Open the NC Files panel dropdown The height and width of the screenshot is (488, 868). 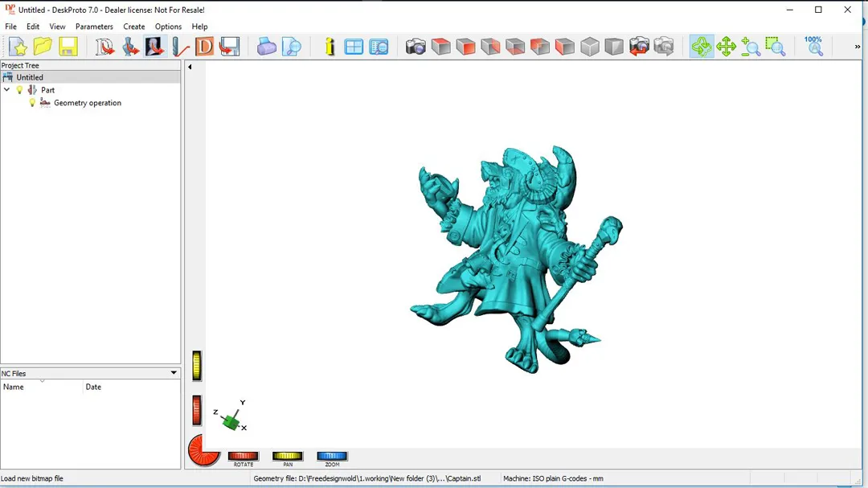pos(174,373)
